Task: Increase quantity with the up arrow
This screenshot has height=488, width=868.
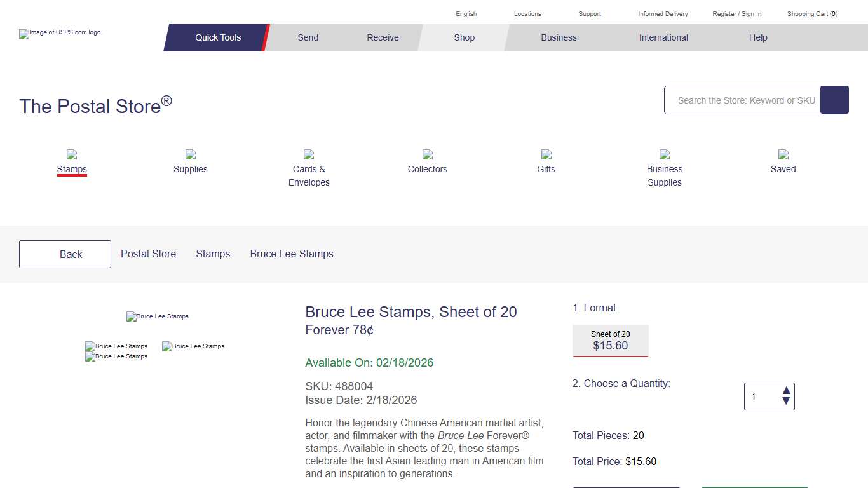Action: pyautogui.click(x=786, y=390)
